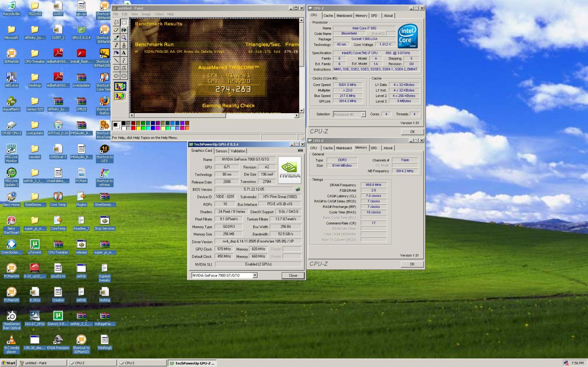Switch to the TechPowerUp GPU-Z taskbar button
Image resolution: width=588 pixels, height=367 pixels.
(192, 363)
